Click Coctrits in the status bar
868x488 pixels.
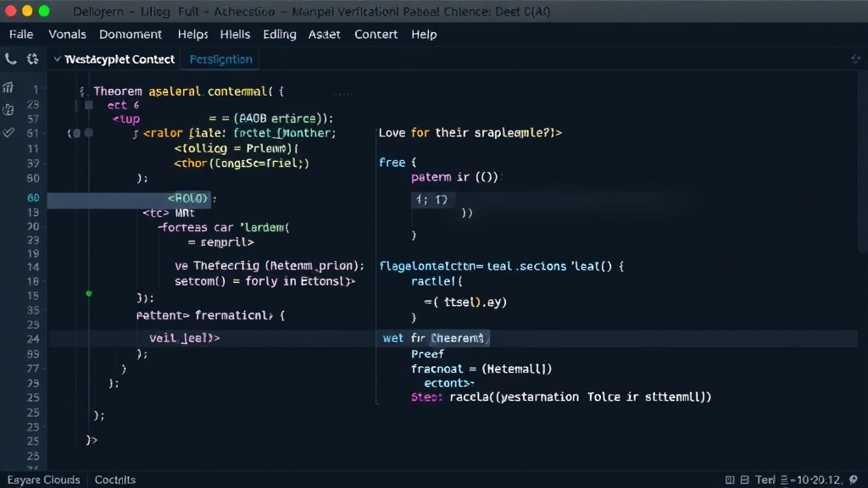tap(115, 480)
